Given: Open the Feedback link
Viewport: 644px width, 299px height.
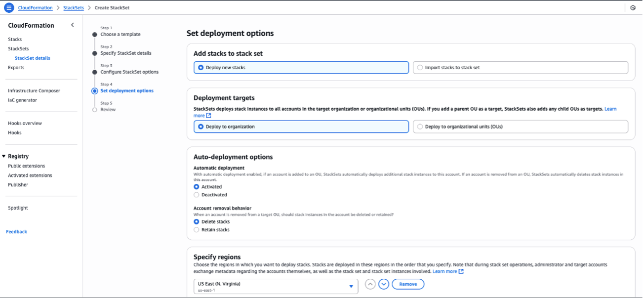Looking at the screenshot, I should pos(16,231).
